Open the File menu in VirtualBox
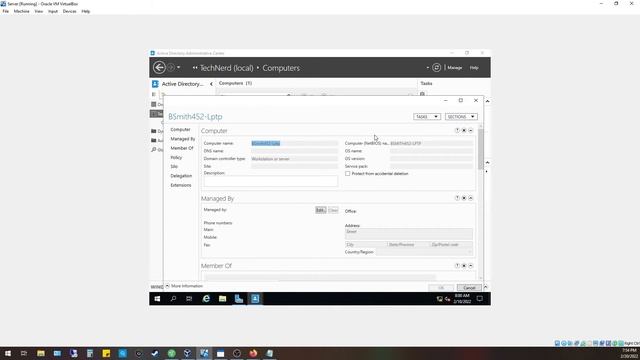Image resolution: width=640 pixels, height=360 pixels. (x=6, y=11)
